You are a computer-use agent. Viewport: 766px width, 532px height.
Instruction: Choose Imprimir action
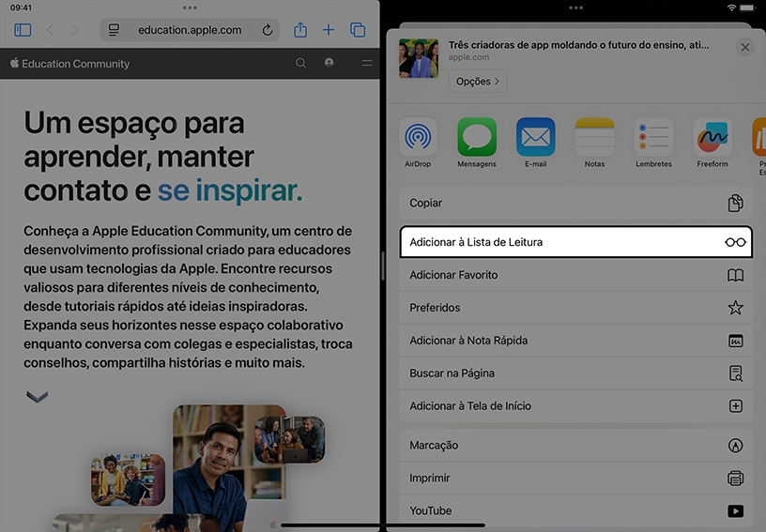[x=576, y=478]
